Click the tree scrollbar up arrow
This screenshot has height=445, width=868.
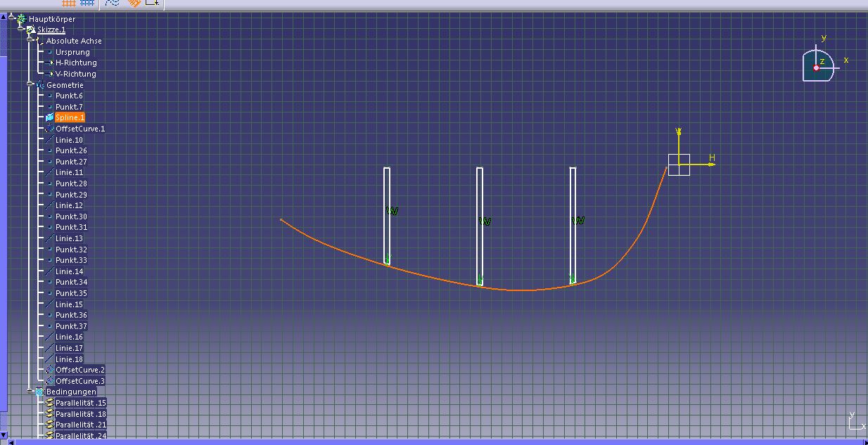[x=3, y=16]
